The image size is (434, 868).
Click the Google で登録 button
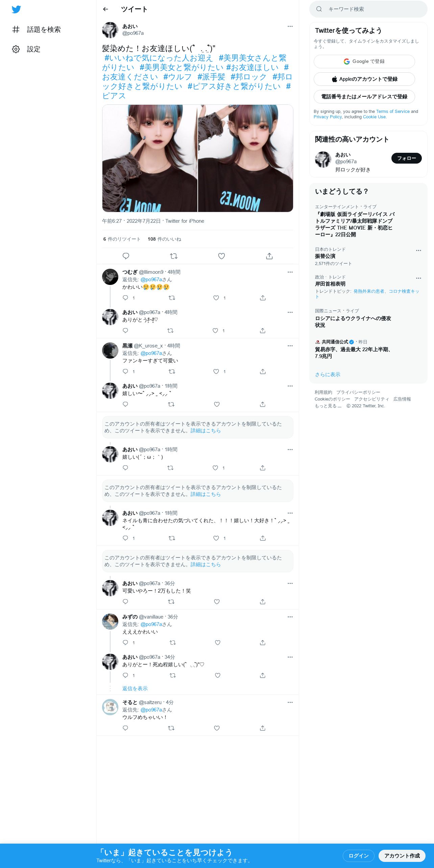point(364,62)
